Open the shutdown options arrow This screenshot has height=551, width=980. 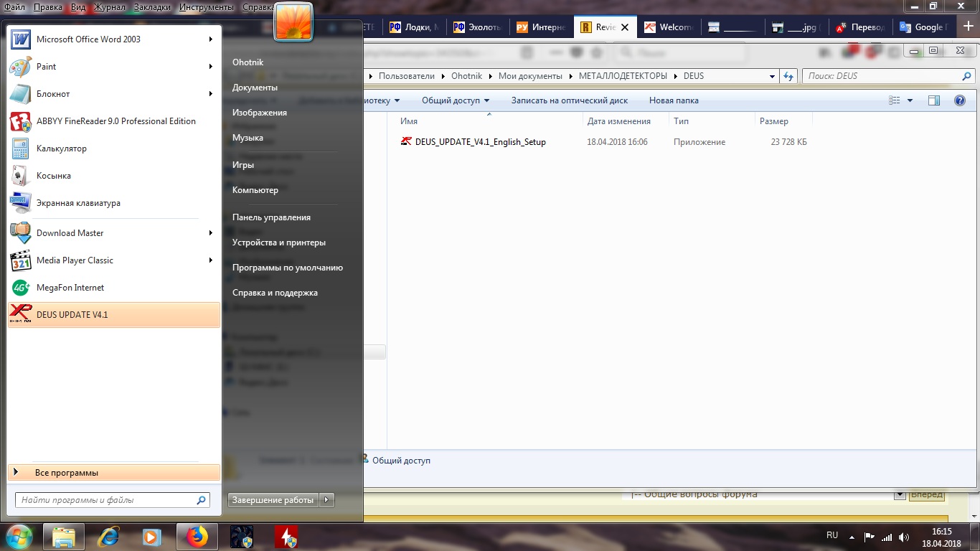tap(326, 500)
